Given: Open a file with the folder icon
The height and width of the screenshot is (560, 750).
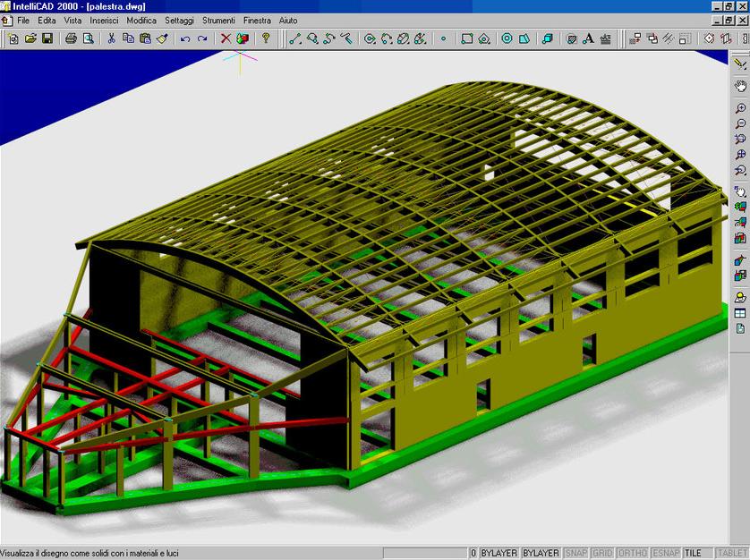Looking at the screenshot, I should (x=30, y=38).
